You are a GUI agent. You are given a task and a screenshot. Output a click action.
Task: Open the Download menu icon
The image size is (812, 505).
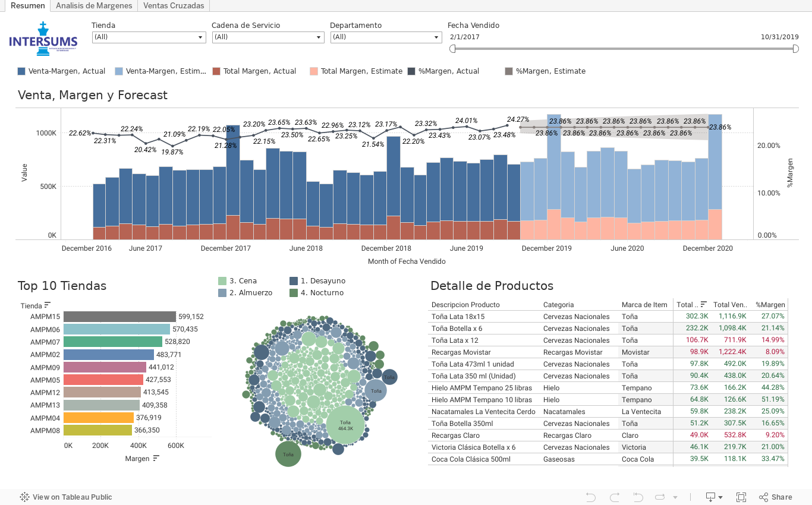(714, 497)
